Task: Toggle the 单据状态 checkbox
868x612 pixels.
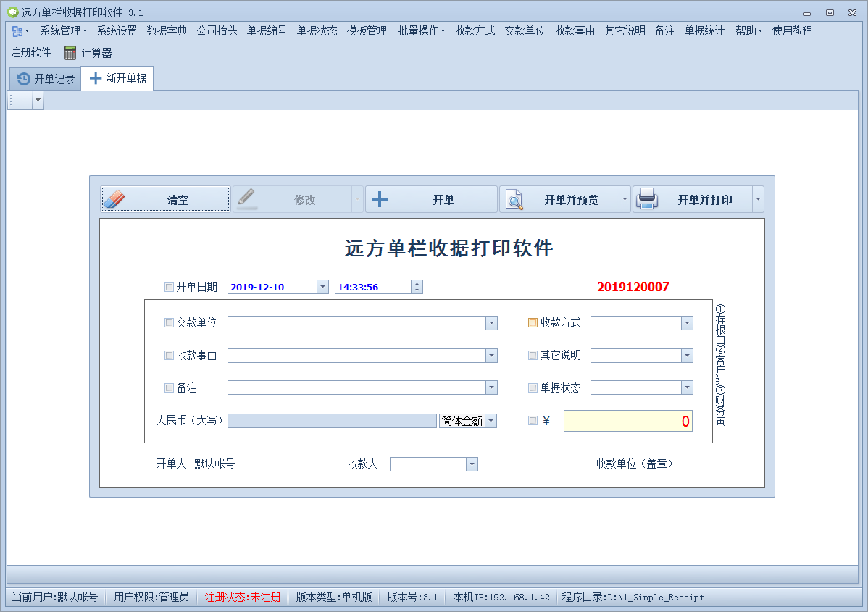Action: pyautogui.click(x=533, y=388)
